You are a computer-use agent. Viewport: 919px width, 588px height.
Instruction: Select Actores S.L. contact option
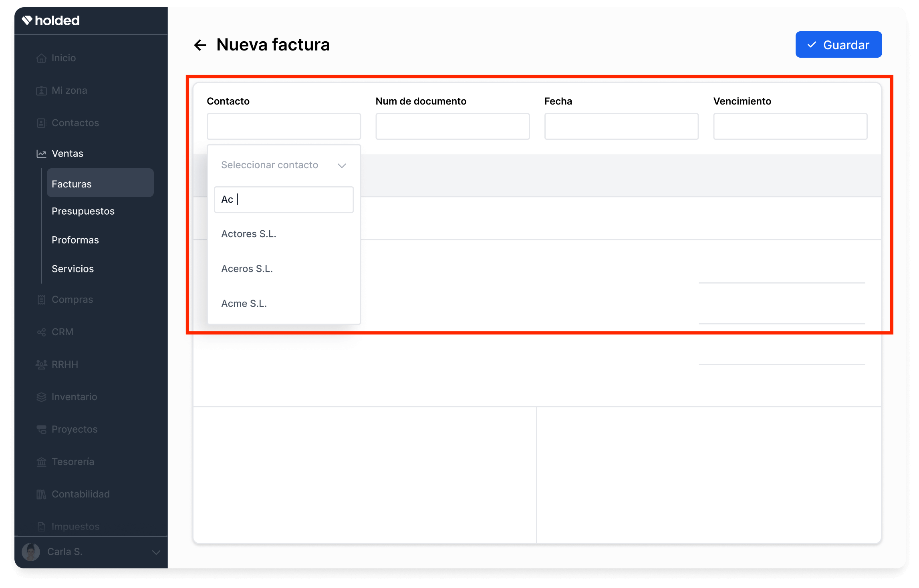coord(248,234)
